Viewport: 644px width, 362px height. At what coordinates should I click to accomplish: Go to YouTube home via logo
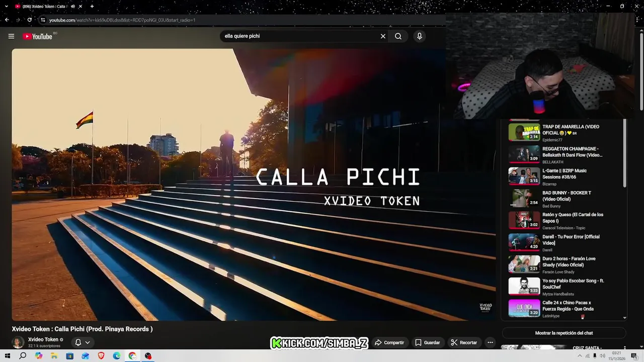38,36
